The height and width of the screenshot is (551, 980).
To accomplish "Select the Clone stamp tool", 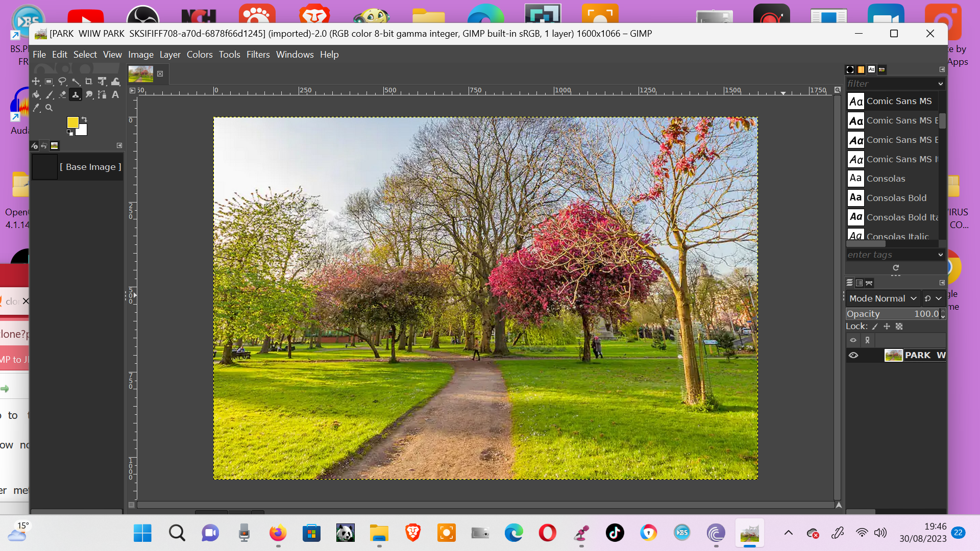I will [76, 95].
